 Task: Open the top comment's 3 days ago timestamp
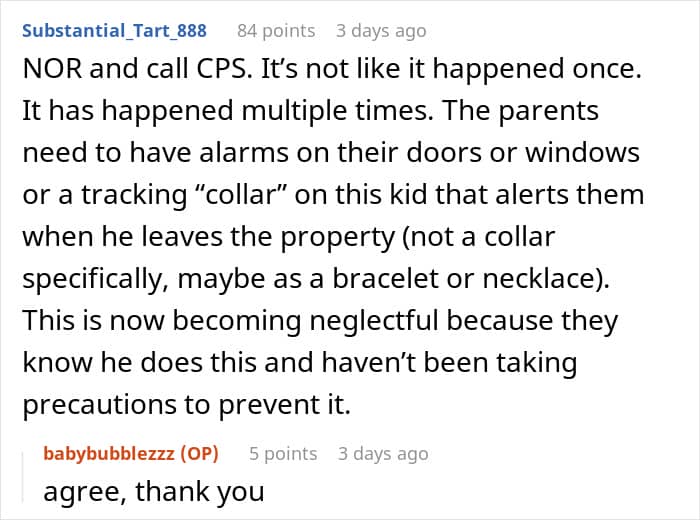[x=380, y=30]
